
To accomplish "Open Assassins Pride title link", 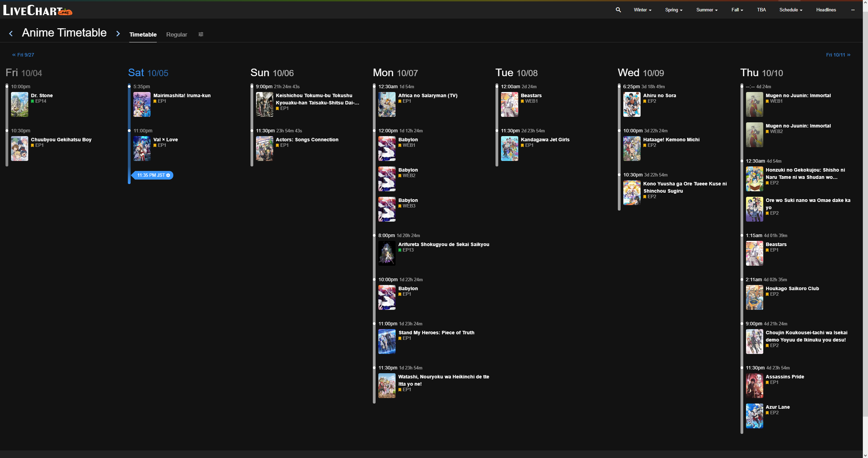I will [x=785, y=377].
